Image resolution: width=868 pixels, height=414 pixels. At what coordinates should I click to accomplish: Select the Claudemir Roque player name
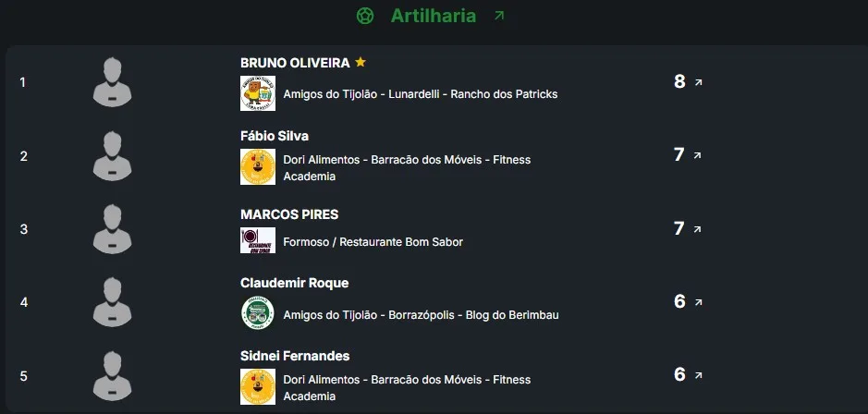coord(294,283)
